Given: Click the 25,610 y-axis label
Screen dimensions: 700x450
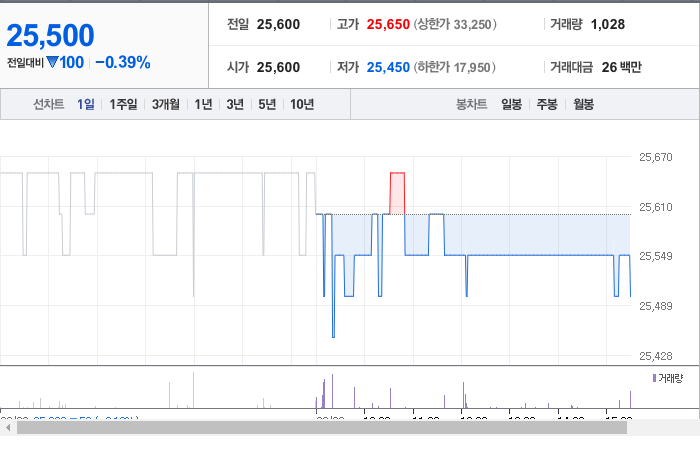Looking at the screenshot, I should click(655, 207).
